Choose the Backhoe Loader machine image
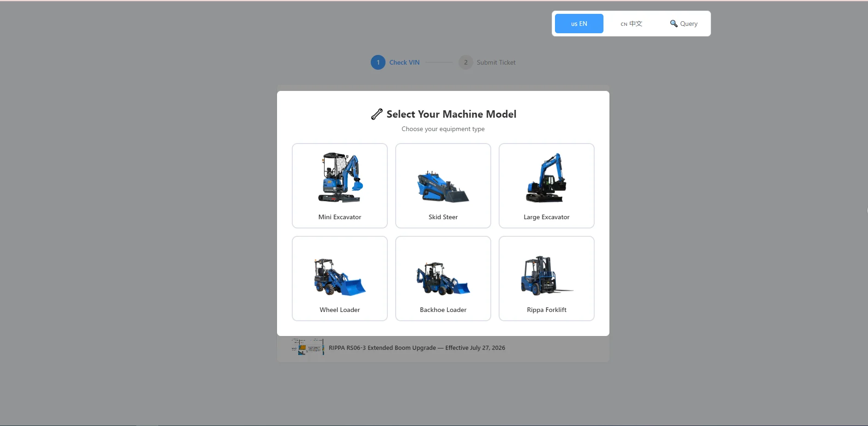Viewport: 868px width, 426px height. click(x=443, y=278)
